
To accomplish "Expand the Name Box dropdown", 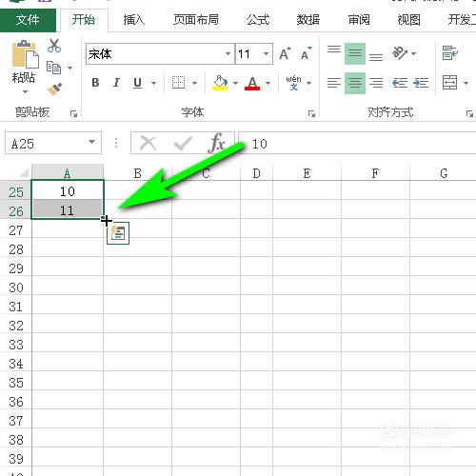I will (92, 142).
